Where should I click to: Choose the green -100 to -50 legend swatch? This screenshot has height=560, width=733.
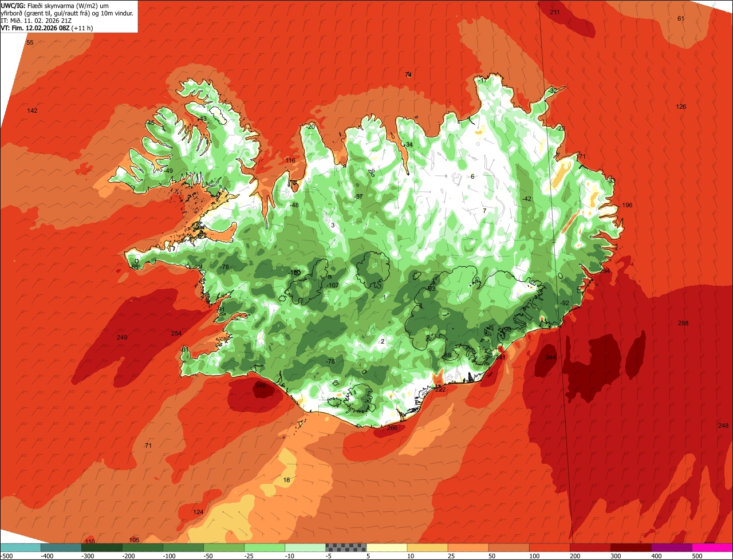click(x=183, y=547)
